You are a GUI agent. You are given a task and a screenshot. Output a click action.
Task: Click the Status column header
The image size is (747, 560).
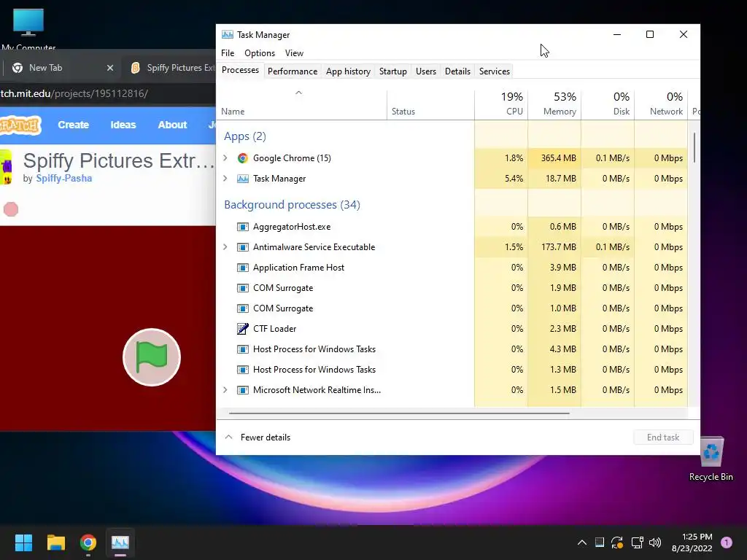[x=430, y=104]
